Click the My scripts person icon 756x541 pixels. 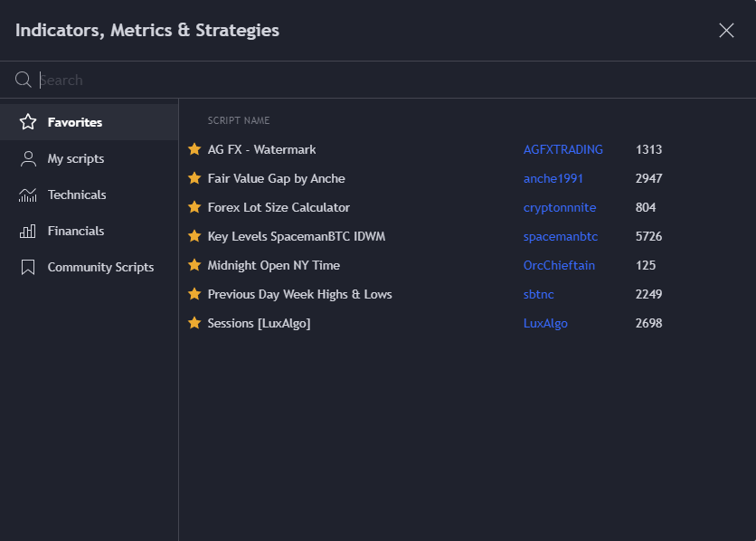[27, 158]
